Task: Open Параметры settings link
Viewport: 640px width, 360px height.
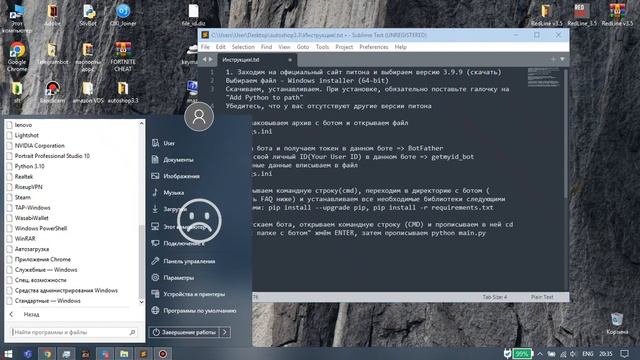Action: pos(173,278)
